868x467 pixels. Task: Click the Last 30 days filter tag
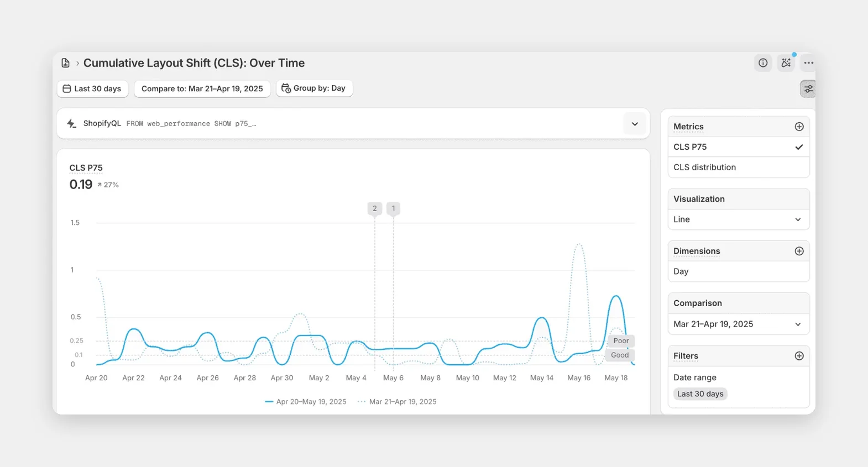pyautogui.click(x=700, y=394)
